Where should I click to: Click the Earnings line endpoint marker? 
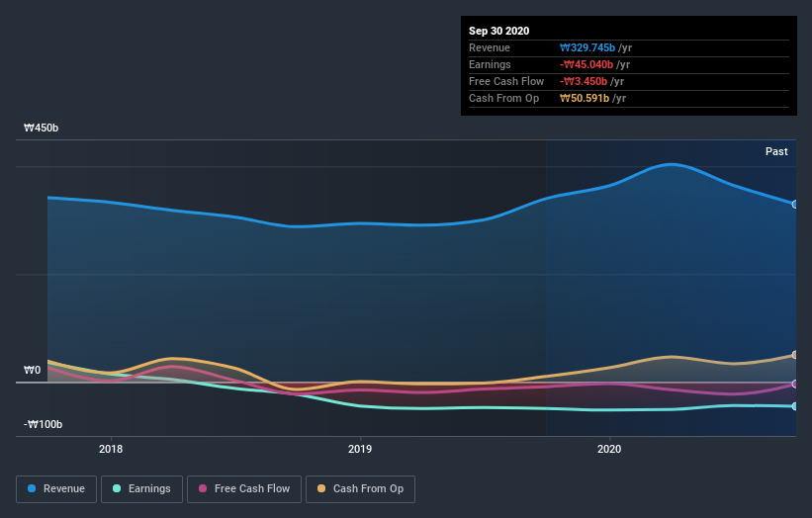795,406
